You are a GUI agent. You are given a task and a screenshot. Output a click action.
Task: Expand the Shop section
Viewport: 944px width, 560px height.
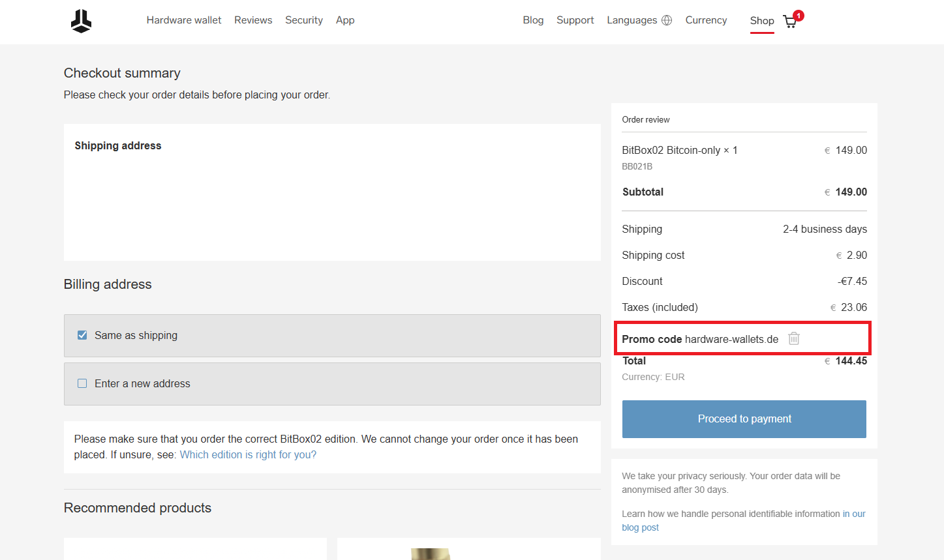click(761, 20)
